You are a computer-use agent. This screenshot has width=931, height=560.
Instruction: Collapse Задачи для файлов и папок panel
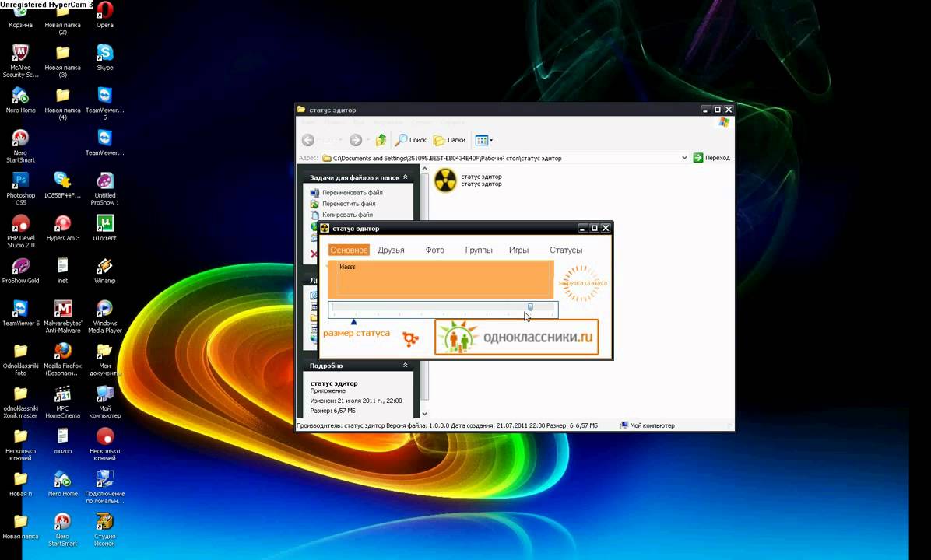406,177
